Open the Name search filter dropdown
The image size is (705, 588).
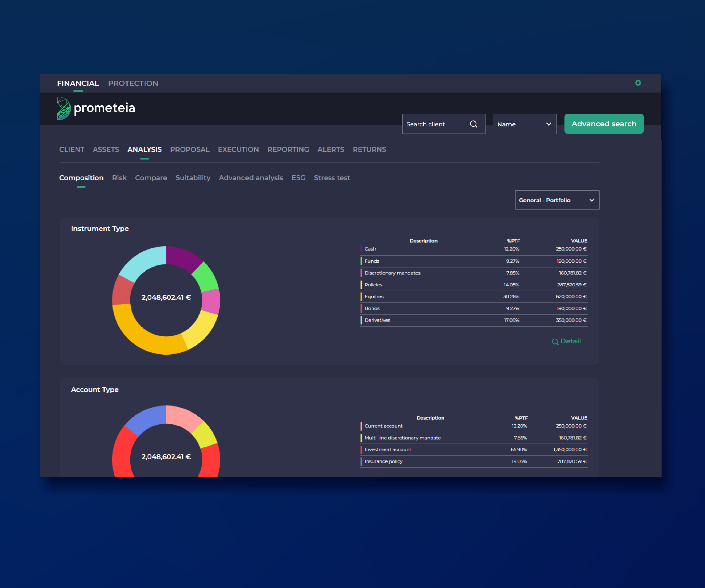tap(524, 124)
